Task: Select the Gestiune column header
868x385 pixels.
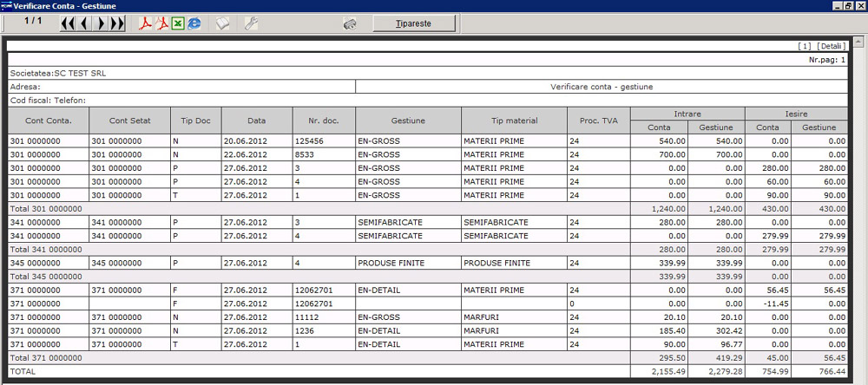Action: 409,121
